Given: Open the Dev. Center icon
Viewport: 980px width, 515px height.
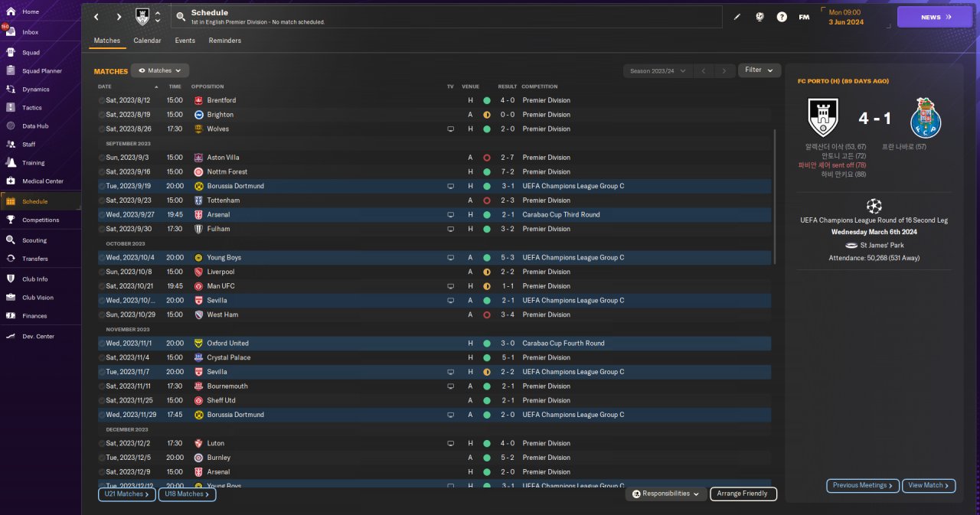Looking at the screenshot, I should click(x=11, y=337).
